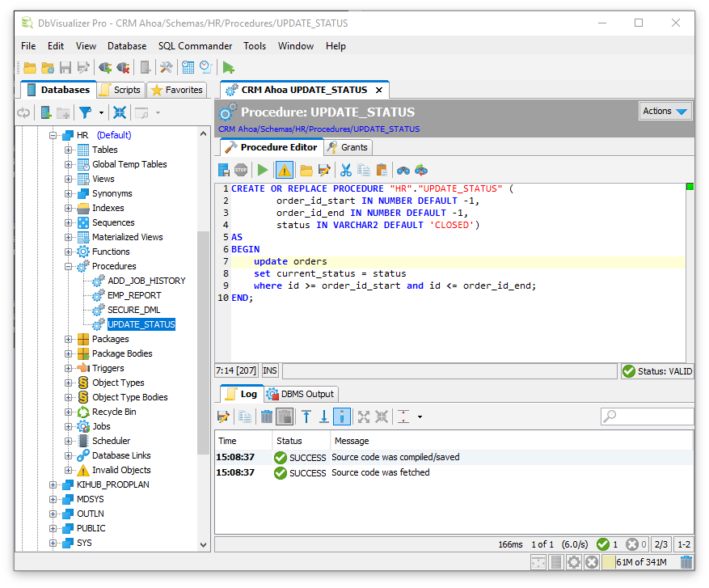Toggle the highlighted auto-scroll button in Log toolbar
The width and height of the screenshot is (709, 588).
click(342, 417)
